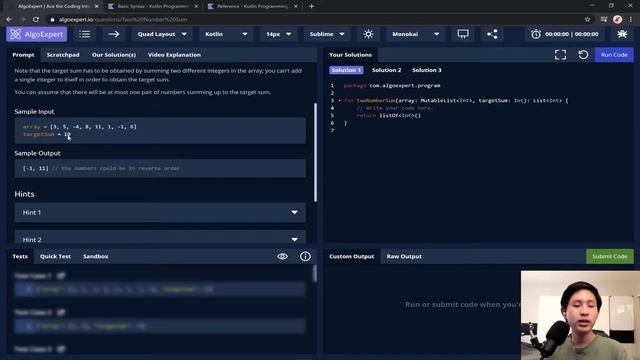Click the Sample Output code block
This screenshot has height=360, width=640.
(x=160, y=168)
